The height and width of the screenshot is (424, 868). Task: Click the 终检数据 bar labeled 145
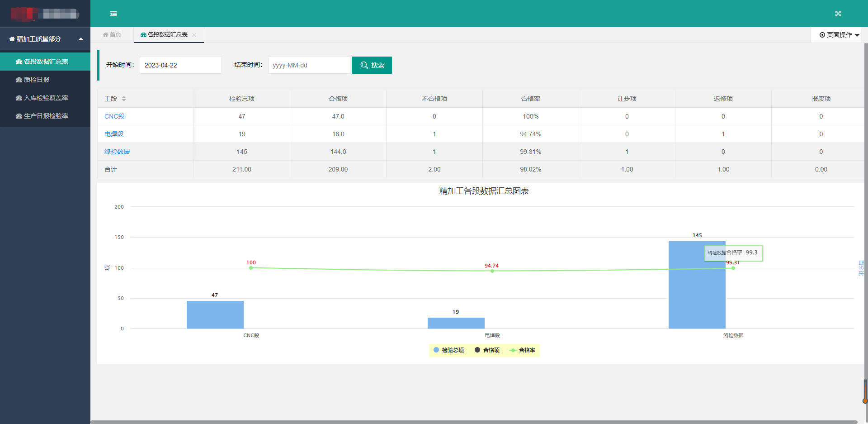pyautogui.click(x=697, y=285)
